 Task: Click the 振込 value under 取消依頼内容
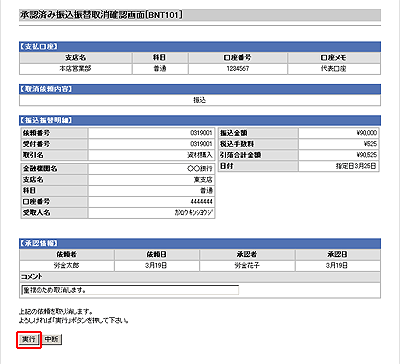point(200,100)
